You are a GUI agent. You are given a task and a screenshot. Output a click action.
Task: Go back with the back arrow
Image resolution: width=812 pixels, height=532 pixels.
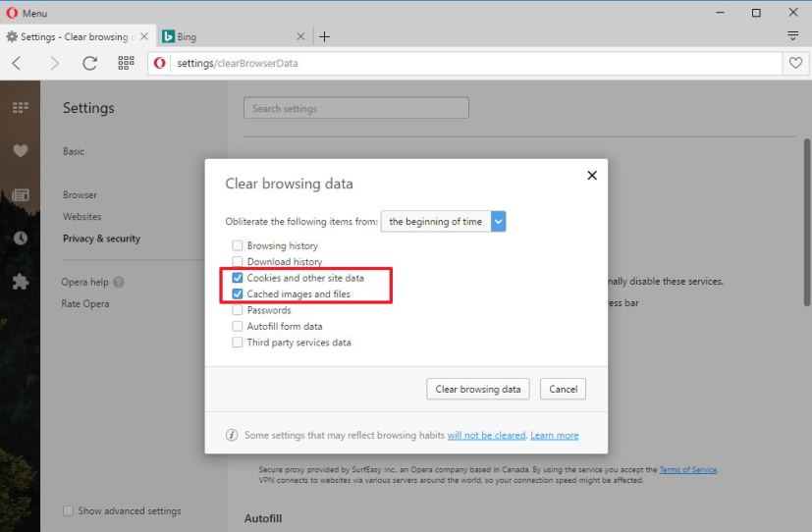coord(17,63)
